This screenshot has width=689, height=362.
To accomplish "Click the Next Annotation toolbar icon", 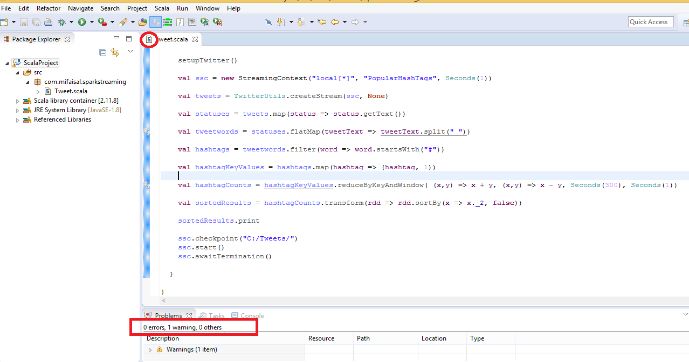I will (281, 22).
